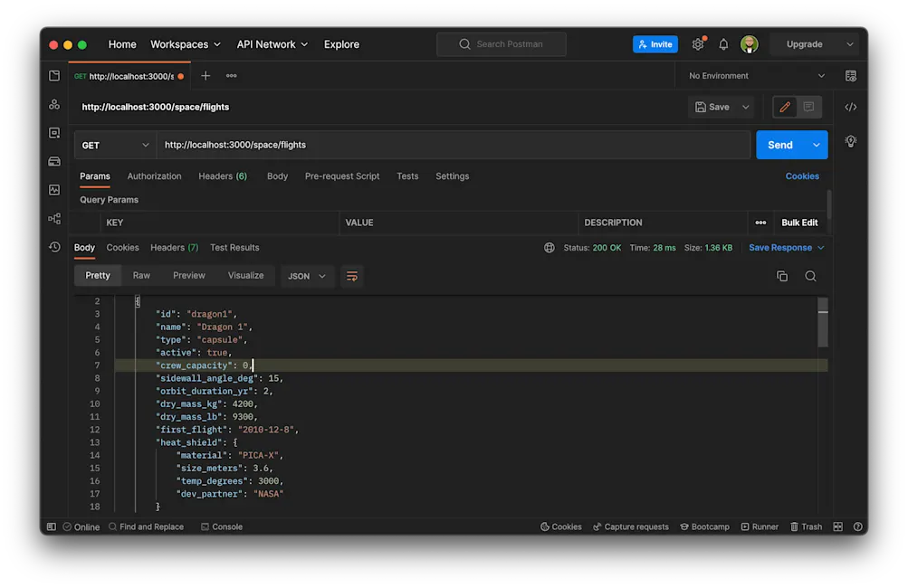
Task: Open the Monitors panel icon
Action: click(53, 188)
